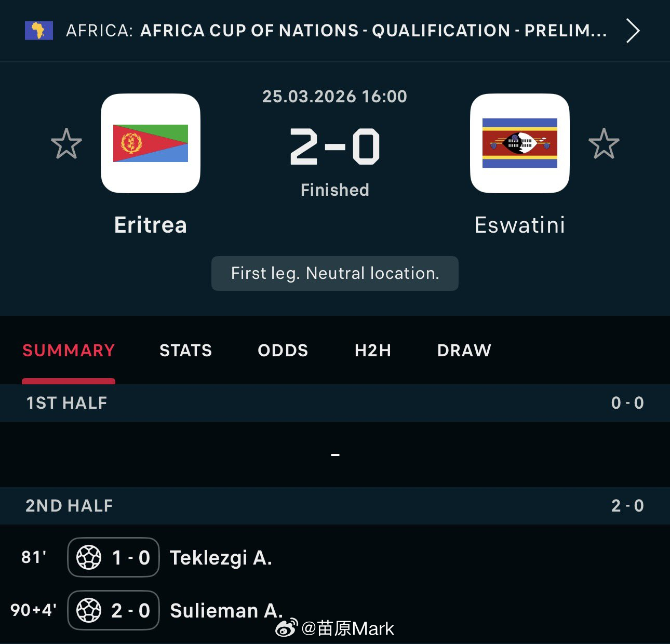
Task: Tap the 2 - 0 goal ball icon
Action: tap(89, 610)
